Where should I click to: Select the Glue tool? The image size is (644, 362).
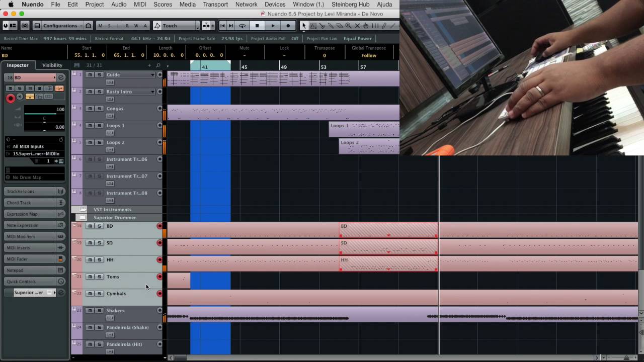pyautogui.click(x=331, y=26)
